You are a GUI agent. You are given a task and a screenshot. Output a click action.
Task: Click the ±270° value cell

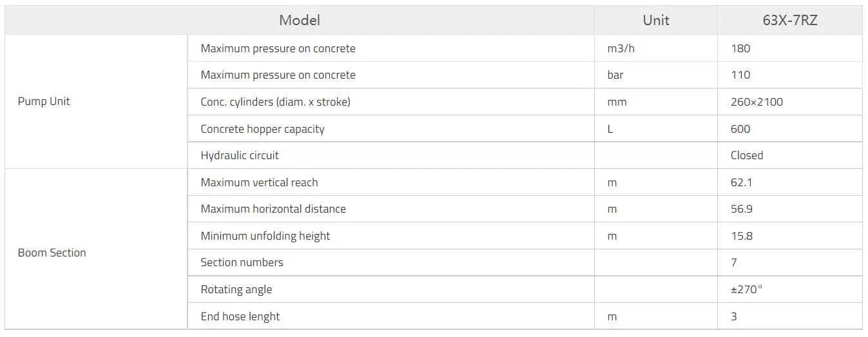746,289
